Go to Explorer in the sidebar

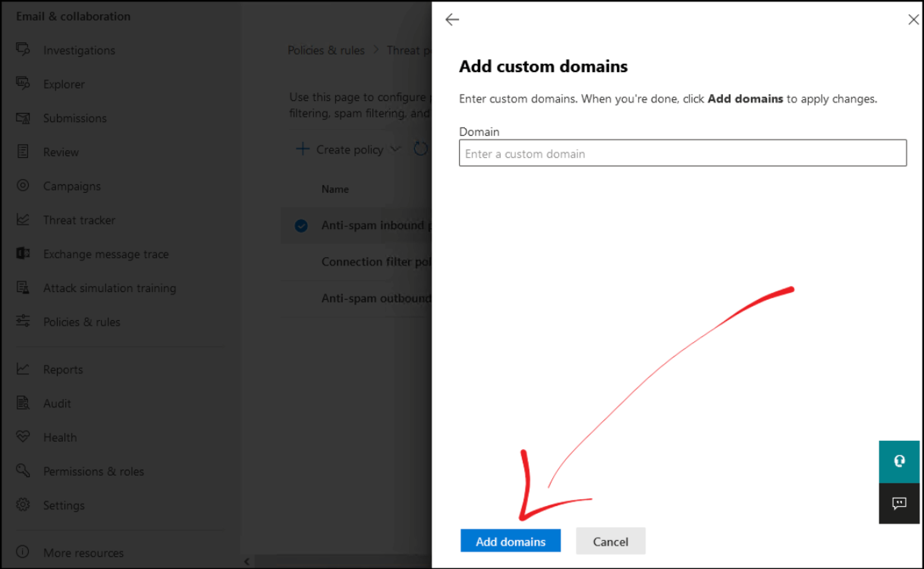pyautogui.click(x=64, y=84)
